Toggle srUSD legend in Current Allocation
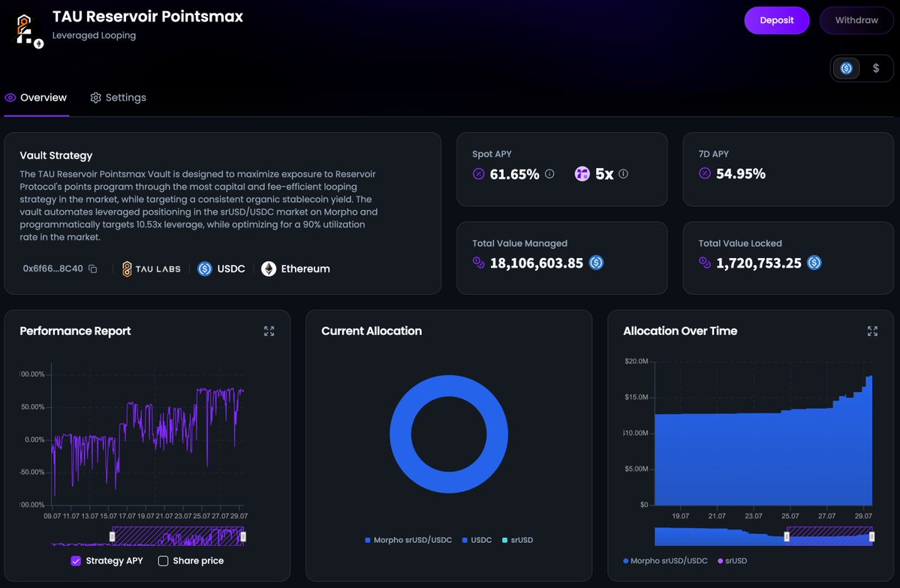900x588 pixels. 517,540
